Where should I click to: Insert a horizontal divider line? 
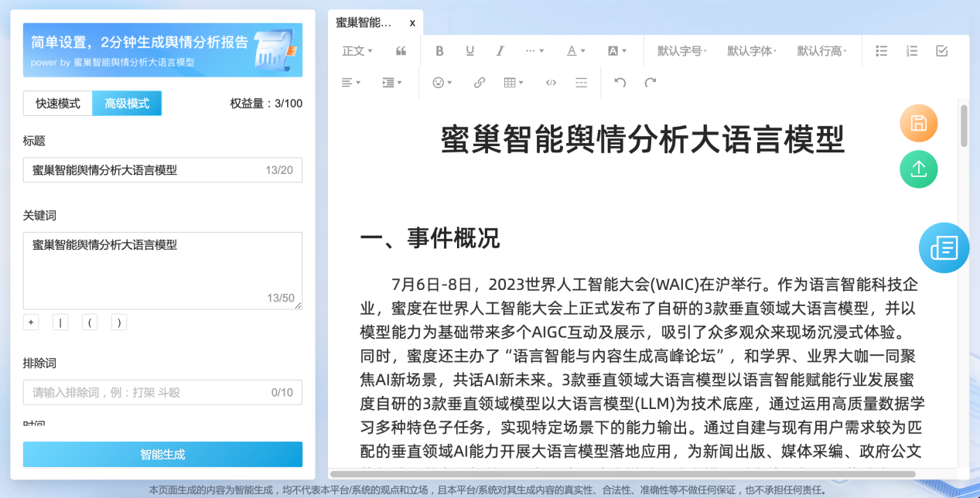[x=581, y=83]
